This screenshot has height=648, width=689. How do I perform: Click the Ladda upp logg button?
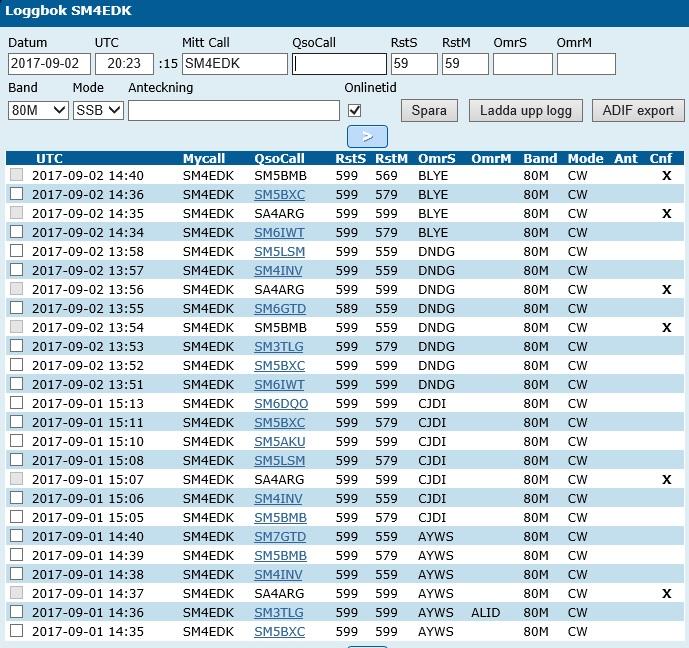[525, 110]
